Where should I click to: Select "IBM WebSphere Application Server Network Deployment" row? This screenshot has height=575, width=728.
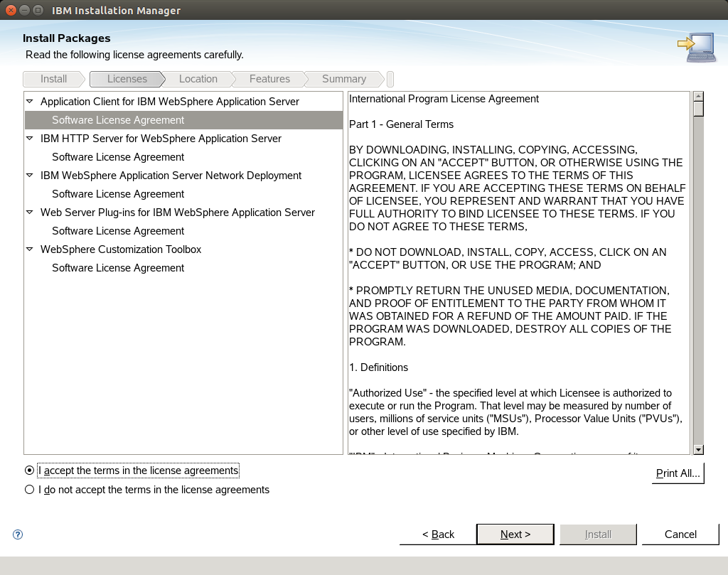(184, 176)
